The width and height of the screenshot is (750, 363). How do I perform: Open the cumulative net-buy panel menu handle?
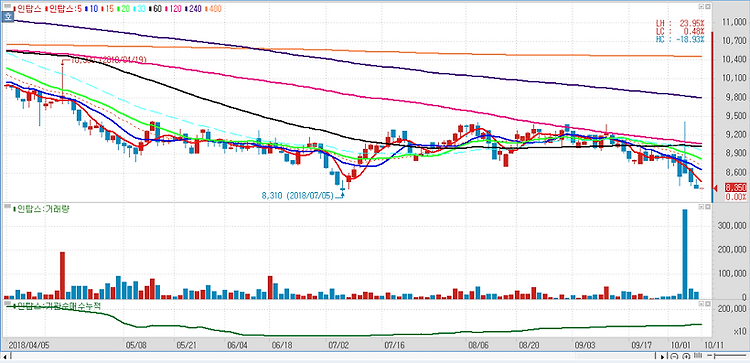pos(8,304)
